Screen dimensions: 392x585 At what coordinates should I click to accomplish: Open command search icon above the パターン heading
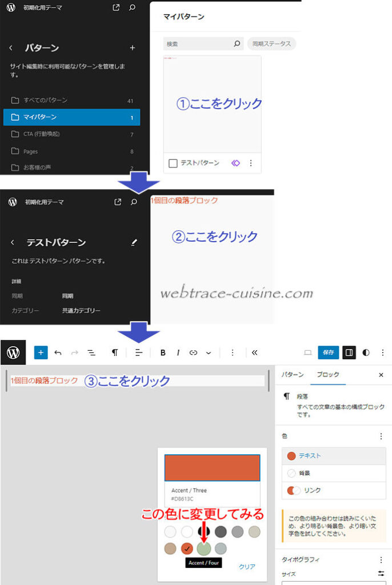point(132,7)
